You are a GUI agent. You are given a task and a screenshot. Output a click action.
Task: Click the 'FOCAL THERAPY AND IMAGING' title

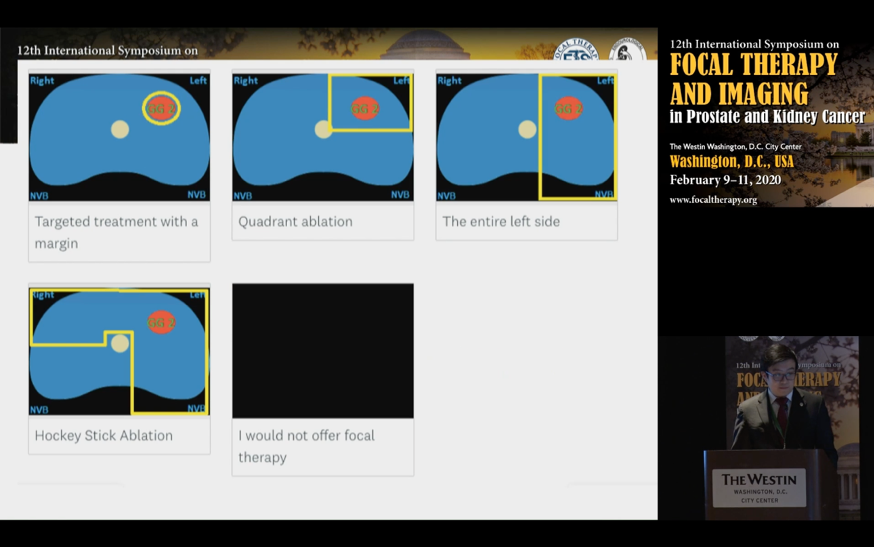pyautogui.click(x=754, y=79)
